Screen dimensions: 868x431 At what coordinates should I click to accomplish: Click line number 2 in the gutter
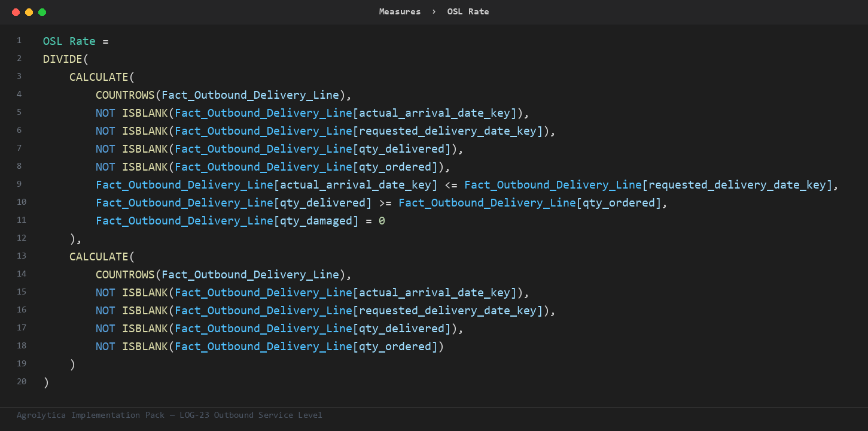tap(19, 58)
